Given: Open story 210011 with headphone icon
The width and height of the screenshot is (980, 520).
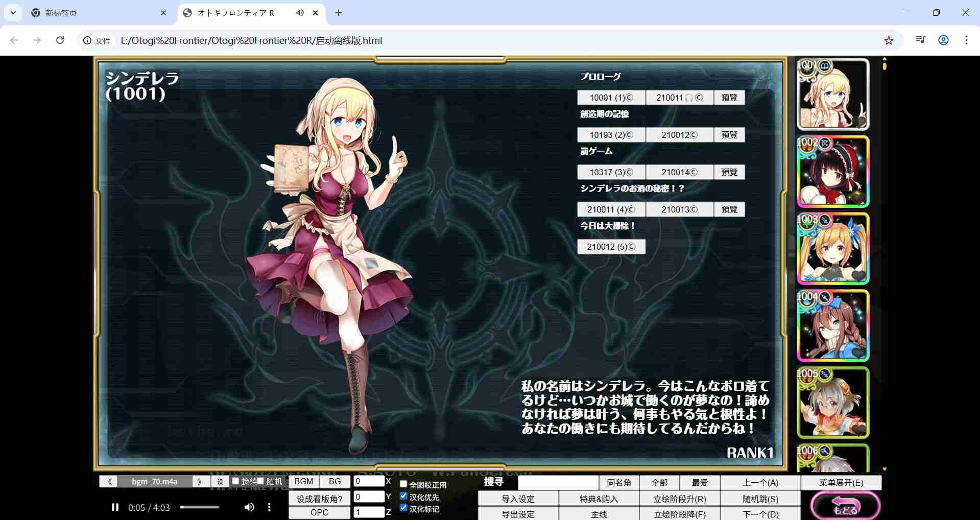Looking at the screenshot, I should point(680,98).
